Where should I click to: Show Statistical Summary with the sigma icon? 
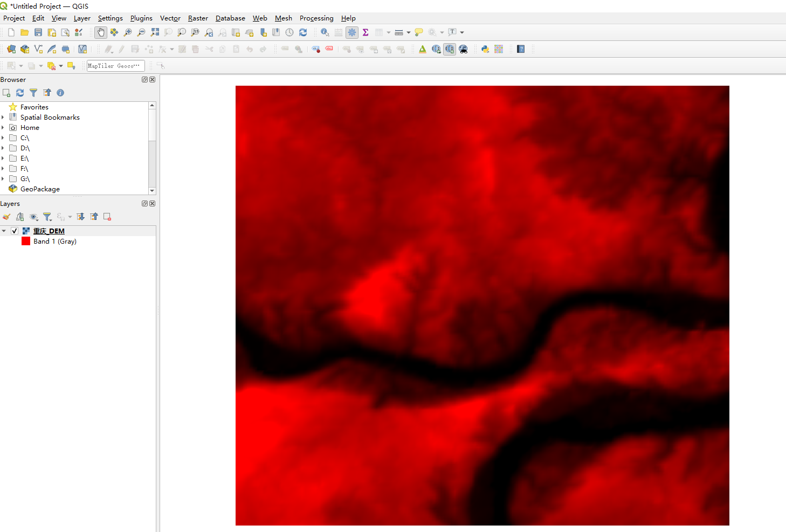(366, 32)
